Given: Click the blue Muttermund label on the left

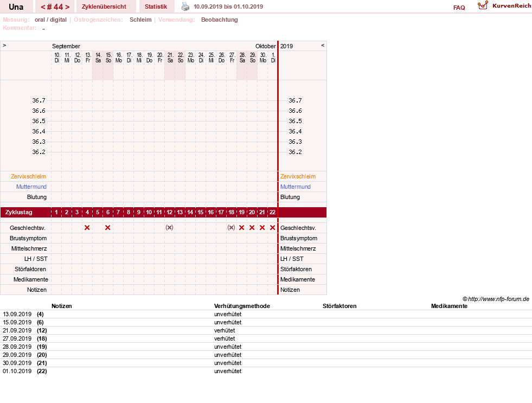Looking at the screenshot, I should (x=31, y=187).
